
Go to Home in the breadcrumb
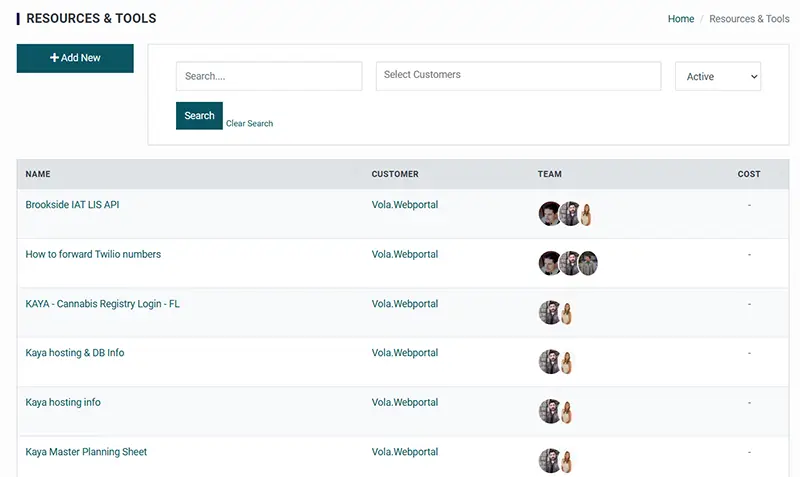click(x=681, y=19)
